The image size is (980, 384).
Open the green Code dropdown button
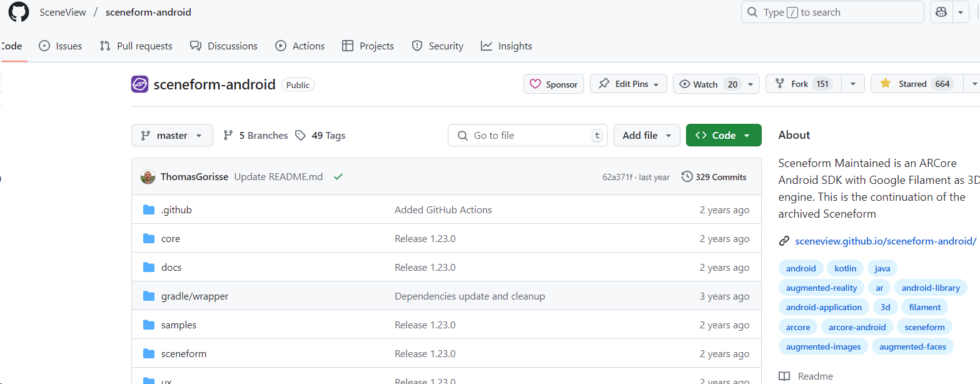coord(724,135)
